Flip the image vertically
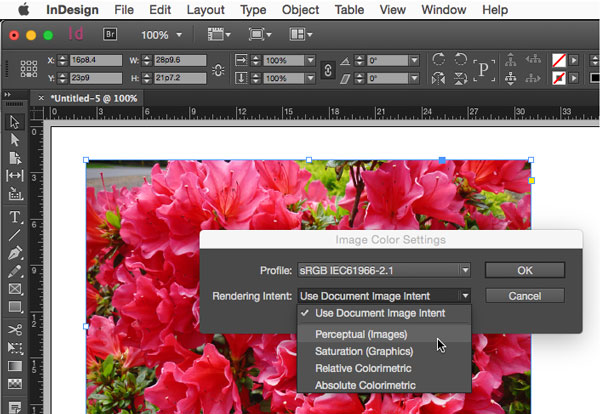The height and width of the screenshot is (414, 600). click(x=461, y=79)
